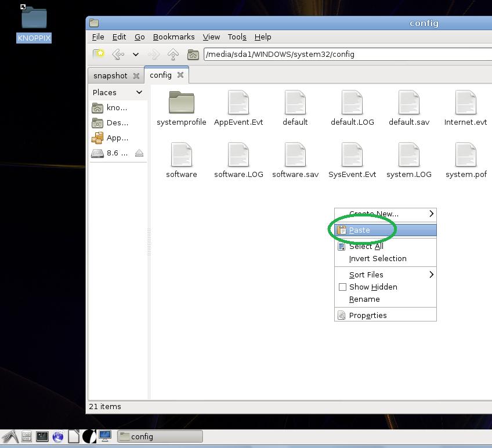Select the system.pof file icon

[466, 154]
